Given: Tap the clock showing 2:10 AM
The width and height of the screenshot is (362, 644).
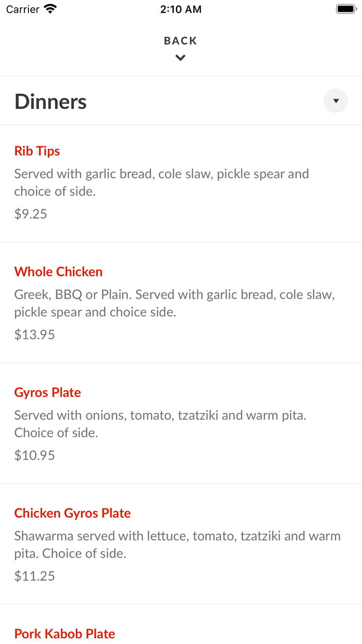Looking at the screenshot, I should pyautogui.click(x=180, y=9).
